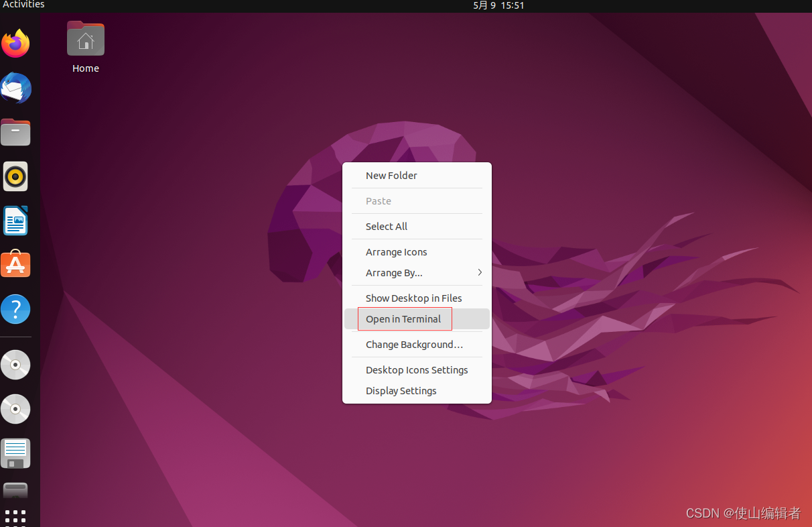Open Desktop Icons Settings

417,370
